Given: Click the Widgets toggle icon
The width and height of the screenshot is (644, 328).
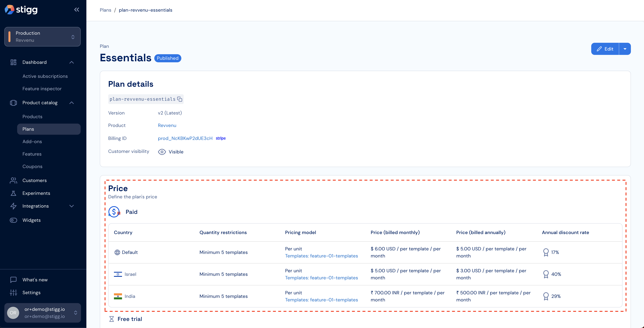Looking at the screenshot, I should click(13, 220).
